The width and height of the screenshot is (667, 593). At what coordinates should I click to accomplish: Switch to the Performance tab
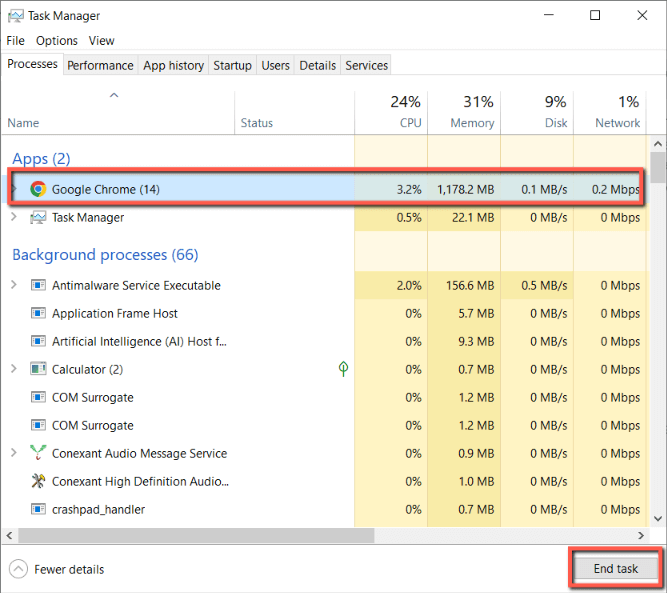(100, 66)
